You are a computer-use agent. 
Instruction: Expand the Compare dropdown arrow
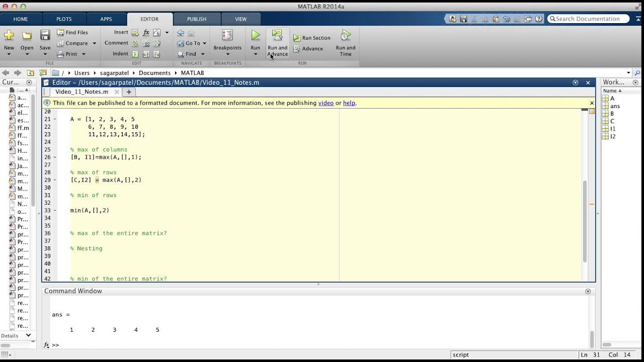tap(94, 43)
